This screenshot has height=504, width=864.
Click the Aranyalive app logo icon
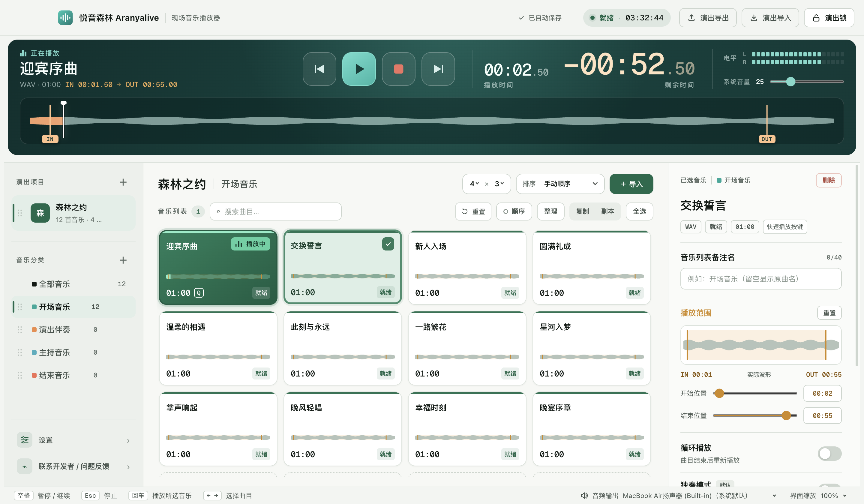(65, 17)
